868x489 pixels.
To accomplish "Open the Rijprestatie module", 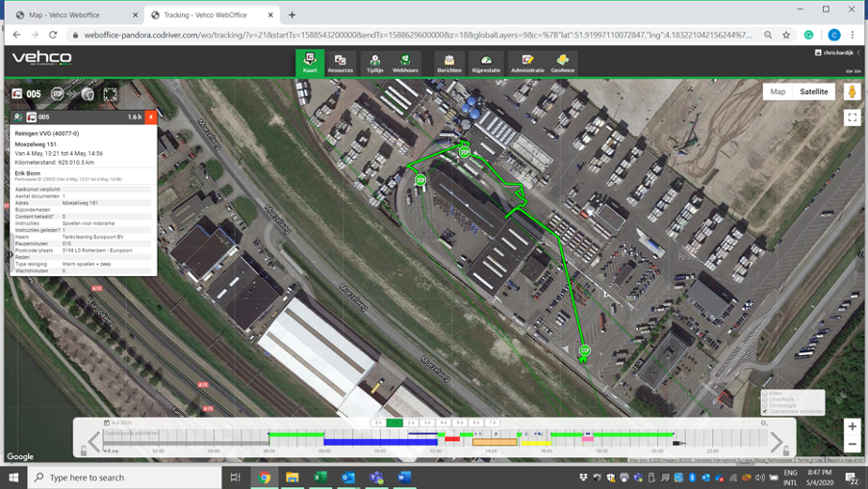I will [x=486, y=64].
